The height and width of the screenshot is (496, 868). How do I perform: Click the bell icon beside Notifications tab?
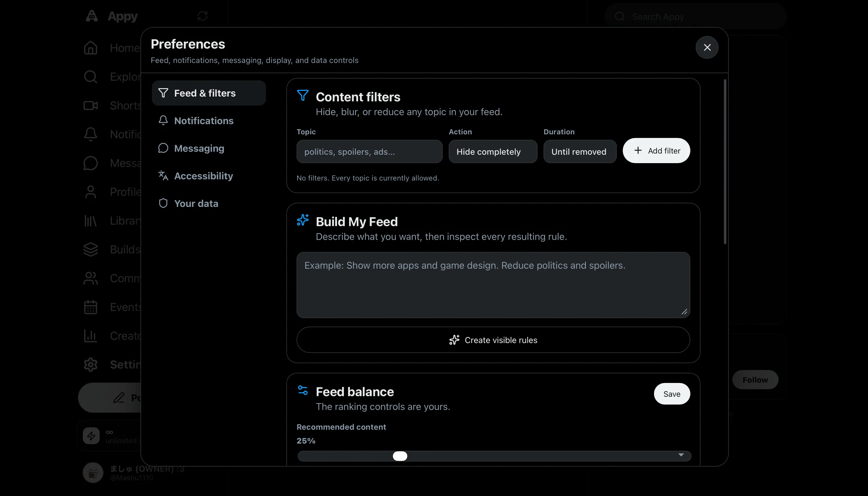(163, 120)
